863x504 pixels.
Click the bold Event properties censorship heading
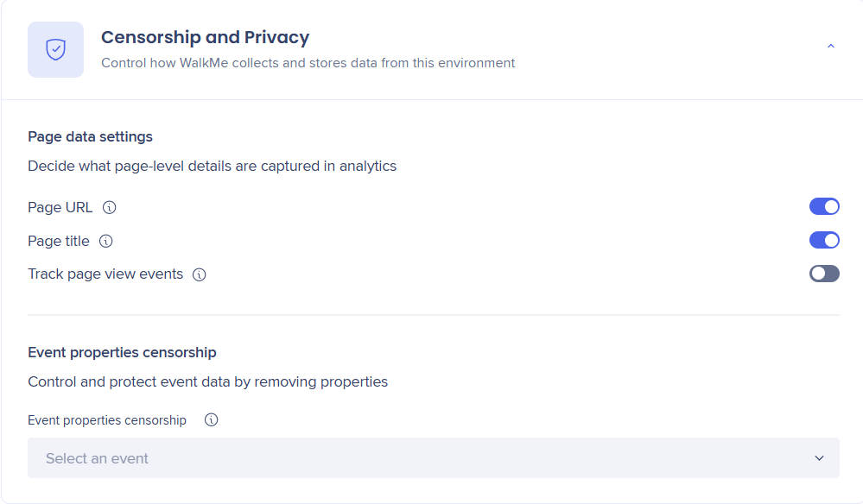coord(122,352)
